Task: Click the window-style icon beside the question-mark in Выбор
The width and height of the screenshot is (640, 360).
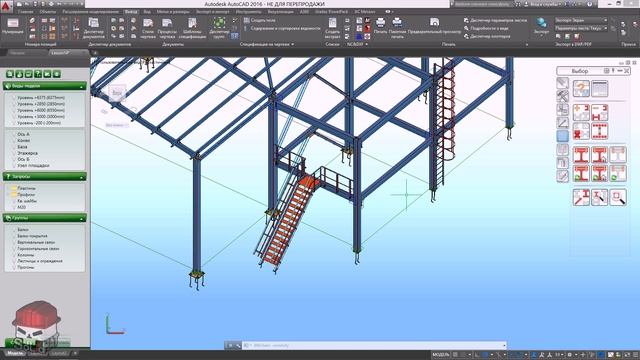Action: coord(600,89)
